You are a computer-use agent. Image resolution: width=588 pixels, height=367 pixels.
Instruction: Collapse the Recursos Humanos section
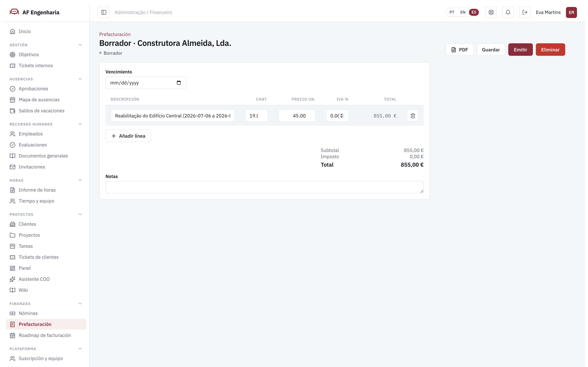tap(80, 124)
